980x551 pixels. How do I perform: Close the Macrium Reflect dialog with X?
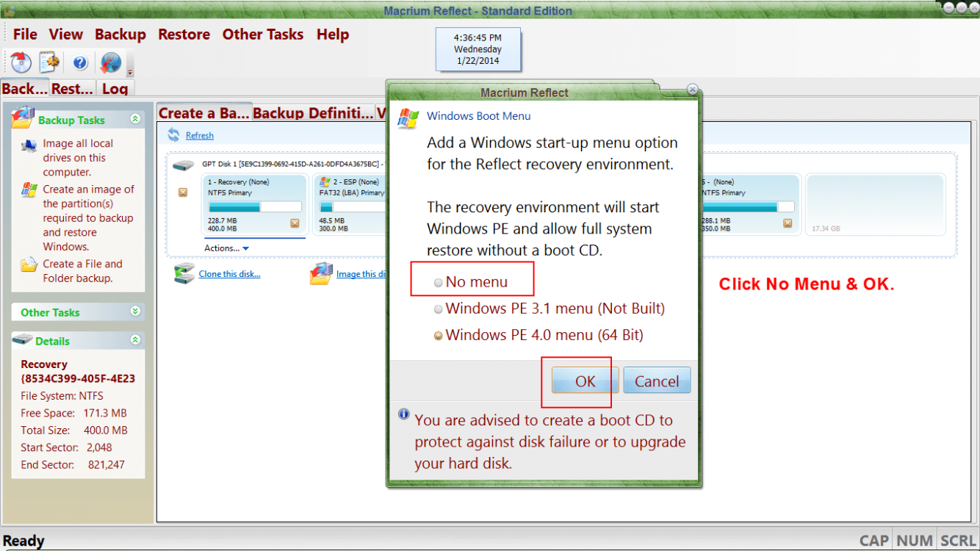692,89
